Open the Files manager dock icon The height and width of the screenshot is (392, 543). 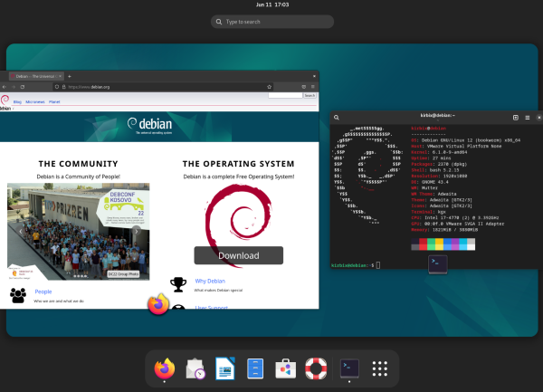(255, 368)
